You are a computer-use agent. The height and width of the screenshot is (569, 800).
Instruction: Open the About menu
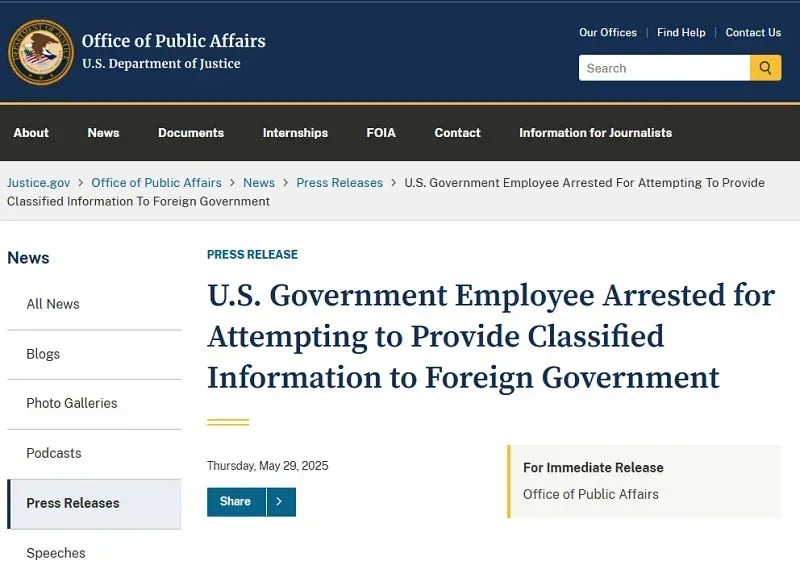click(31, 133)
